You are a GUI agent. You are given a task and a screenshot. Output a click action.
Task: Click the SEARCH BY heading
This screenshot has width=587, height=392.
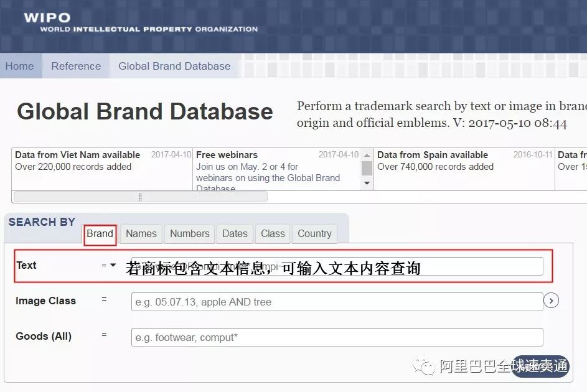pyautogui.click(x=42, y=222)
